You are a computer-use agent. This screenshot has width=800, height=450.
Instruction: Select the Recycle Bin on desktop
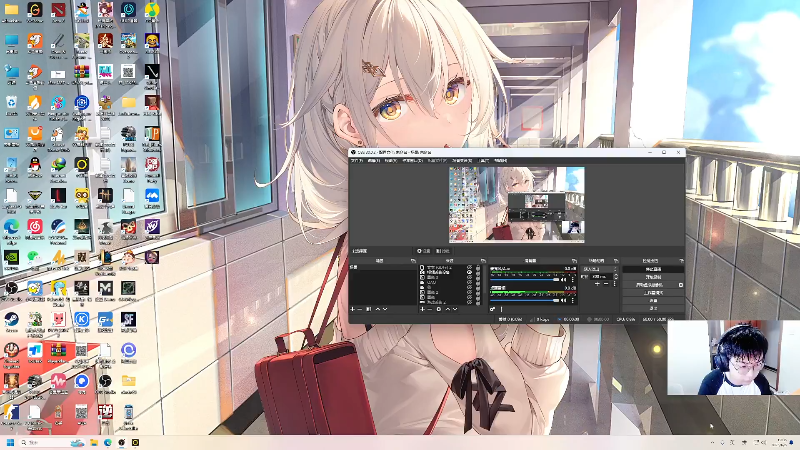pyautogui.click(x=11, y=105)
